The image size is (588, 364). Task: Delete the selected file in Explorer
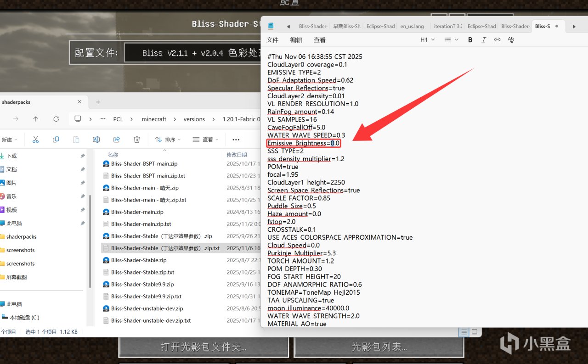coord(137,140)
